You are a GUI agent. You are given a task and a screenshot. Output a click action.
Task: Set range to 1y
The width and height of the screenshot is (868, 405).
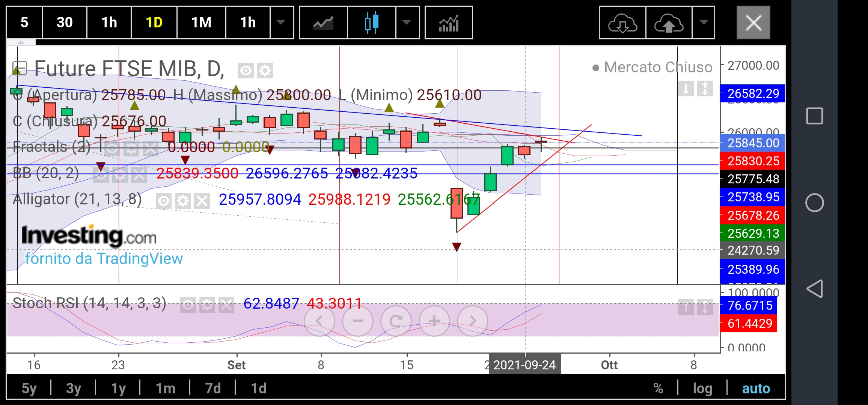pos(118,388)
